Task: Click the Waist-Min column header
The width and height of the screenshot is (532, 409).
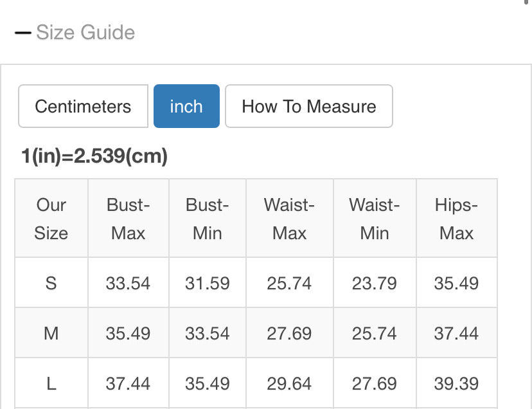Action: point(375,219)
